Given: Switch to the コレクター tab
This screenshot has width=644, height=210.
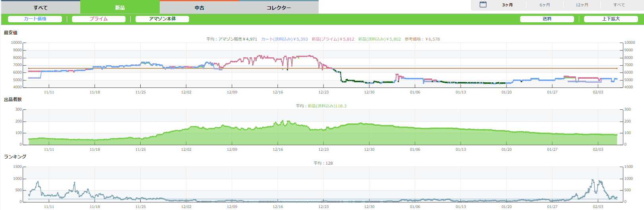Looking at the screenshot, I should tap(278, 8).
